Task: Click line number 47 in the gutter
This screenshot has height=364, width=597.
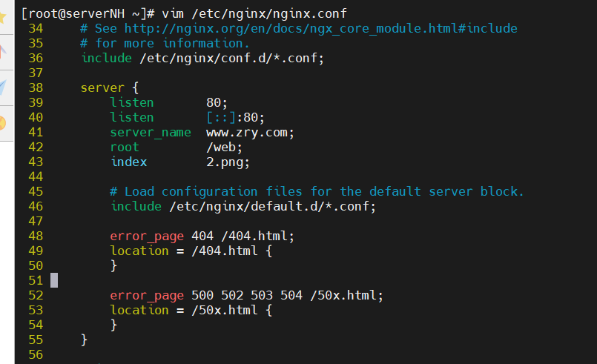Action: [36, 222]
